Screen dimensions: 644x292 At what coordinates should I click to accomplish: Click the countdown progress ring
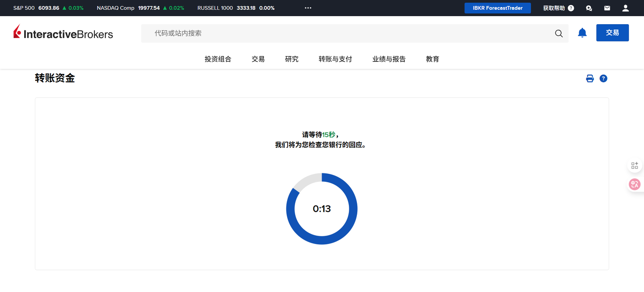[x=322, y=209]
